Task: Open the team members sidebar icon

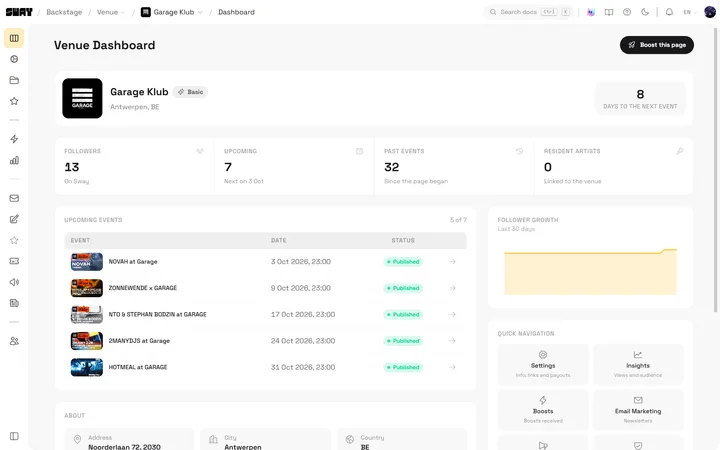Action: click(14, 341)
